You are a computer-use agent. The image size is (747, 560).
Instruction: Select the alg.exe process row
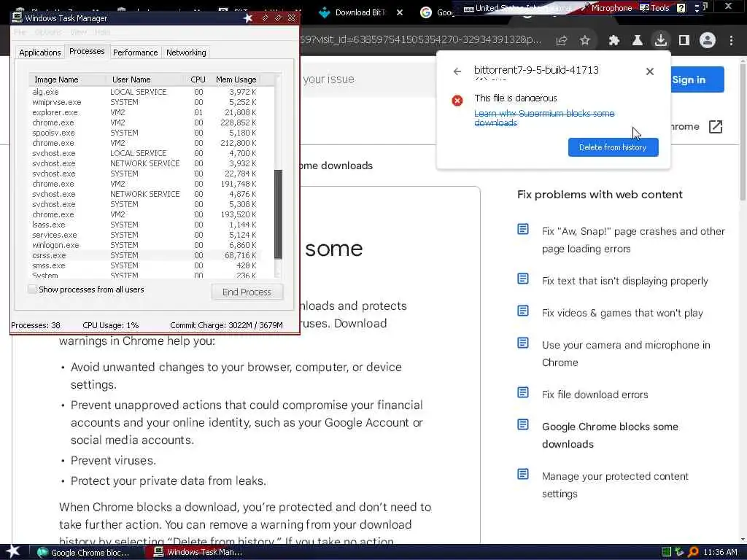145,92
